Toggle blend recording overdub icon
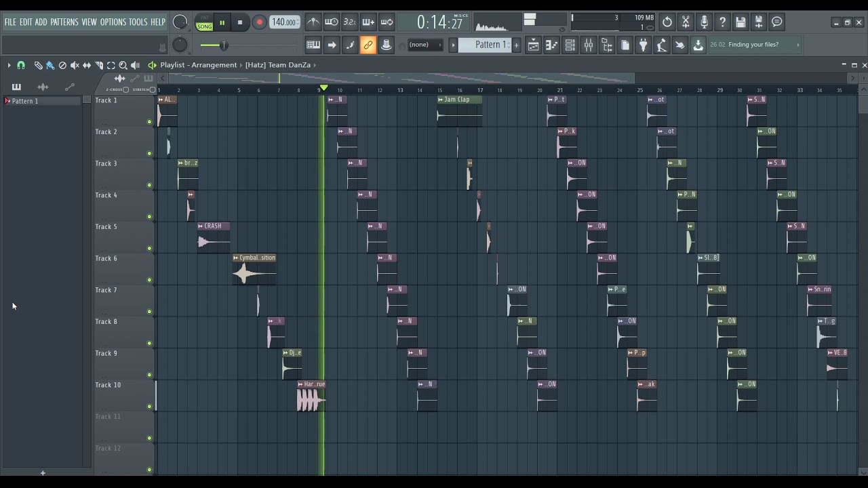The height and width of the screenshot is (488, 868). (x=368, y=22)
